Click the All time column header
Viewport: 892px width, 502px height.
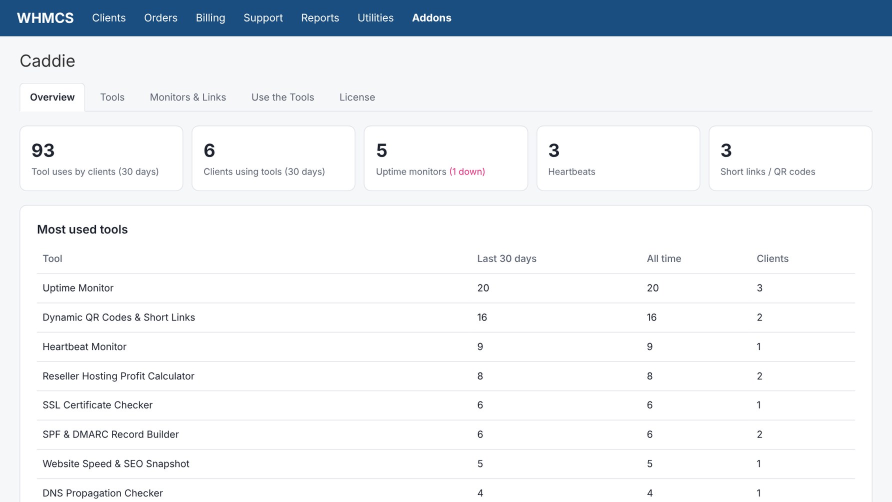(x=664, y=258)
